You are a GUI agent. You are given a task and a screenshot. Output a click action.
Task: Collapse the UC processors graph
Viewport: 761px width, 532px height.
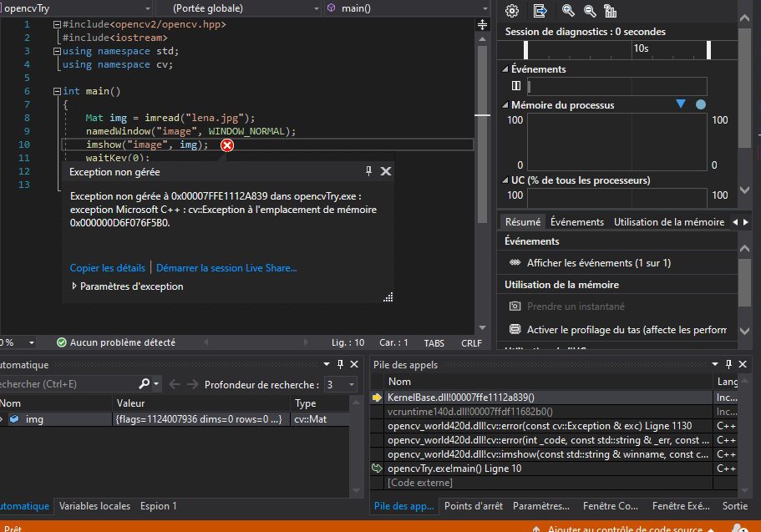505,180
